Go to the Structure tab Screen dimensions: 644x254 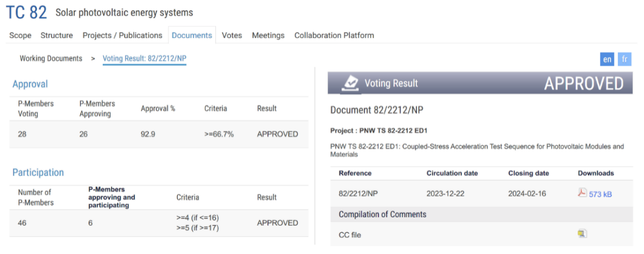click(x=56, y=35)
